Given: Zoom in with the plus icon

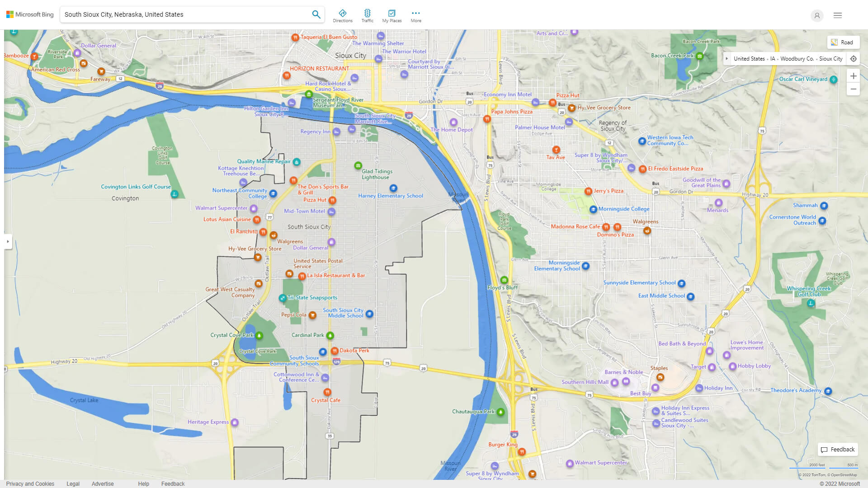Looking at the screenshot, I should coord(854,76).
